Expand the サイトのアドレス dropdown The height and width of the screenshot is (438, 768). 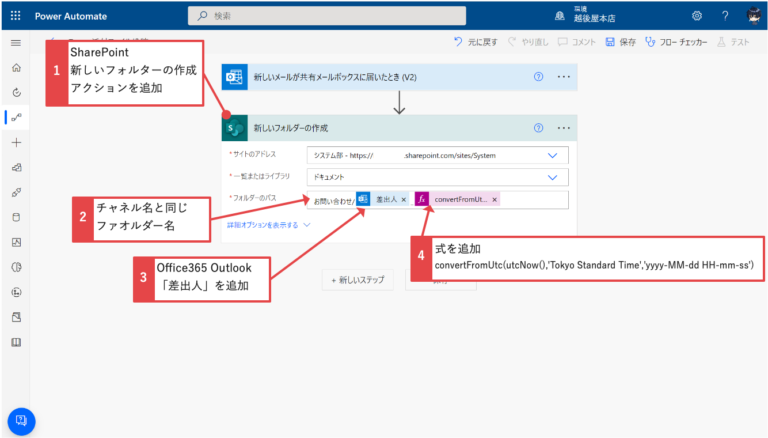[x=552, y=156]
